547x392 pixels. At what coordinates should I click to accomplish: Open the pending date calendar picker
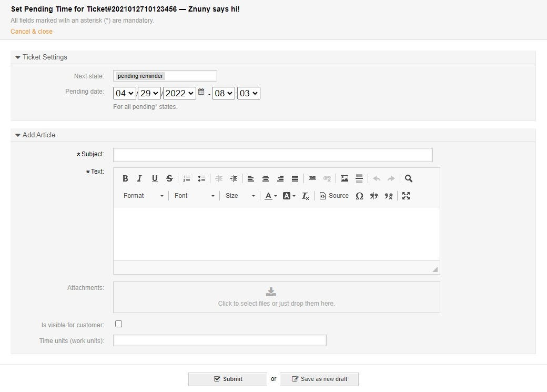pyautogui.click(x=201, y=93)
